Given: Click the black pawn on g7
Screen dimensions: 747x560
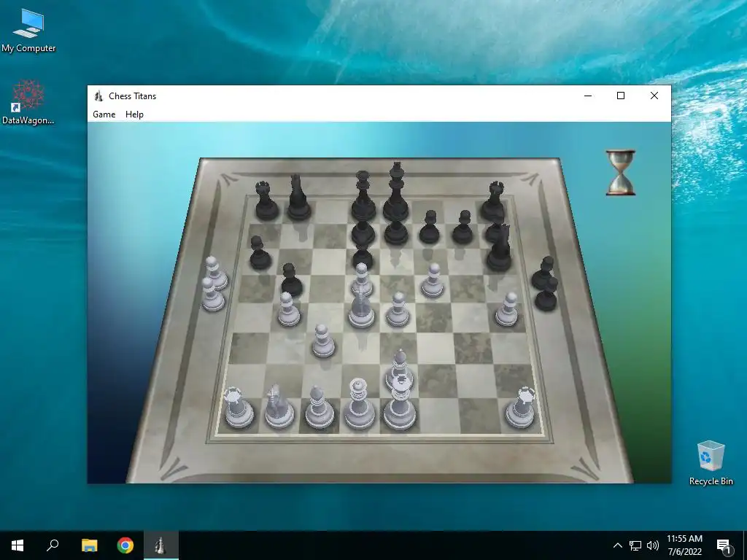Looking at the screenshot, I should coord(462,227).
